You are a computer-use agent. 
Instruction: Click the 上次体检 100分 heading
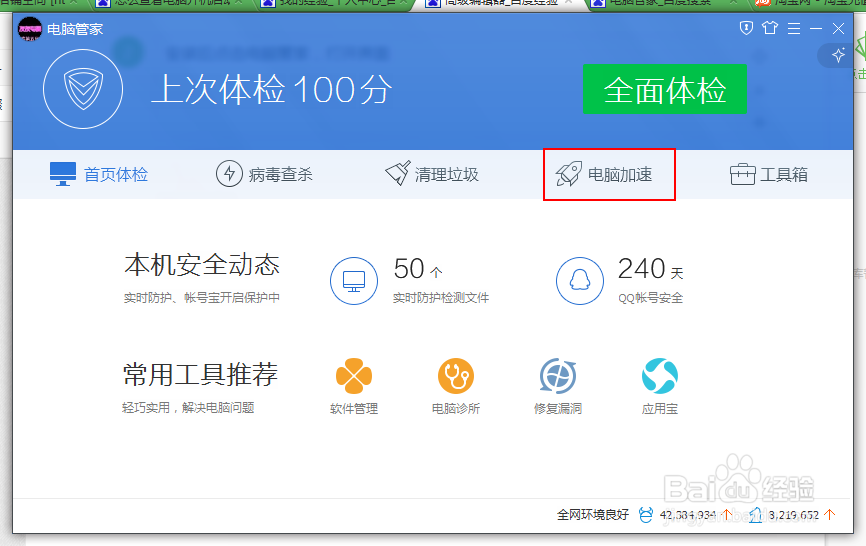(271, 89)
